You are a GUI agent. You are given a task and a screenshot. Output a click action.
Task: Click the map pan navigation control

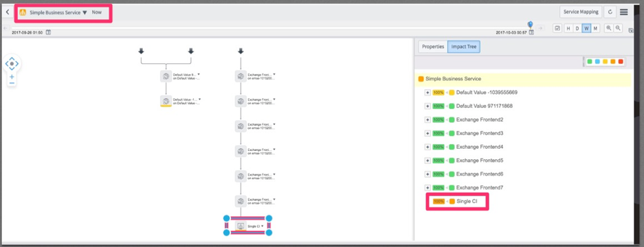[12, 64]
